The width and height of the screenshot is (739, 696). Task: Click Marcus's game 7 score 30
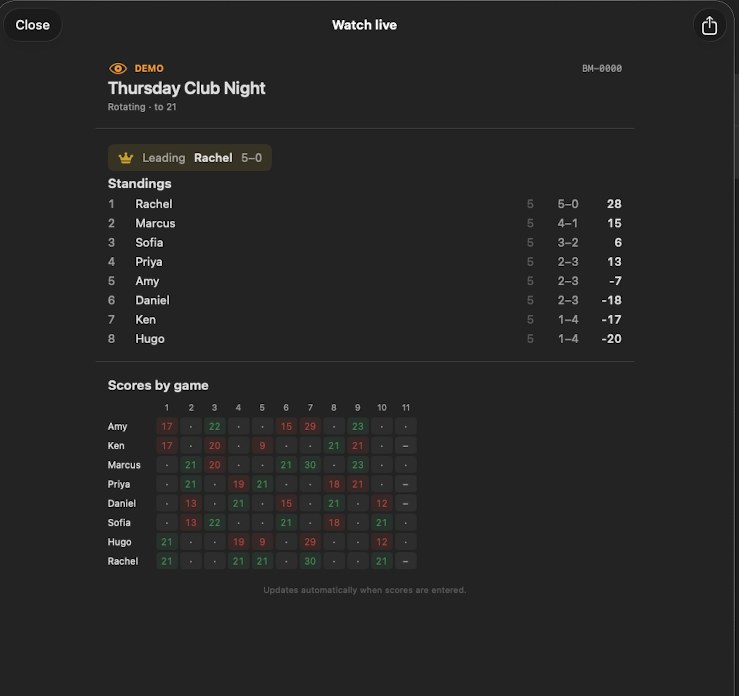coord(310,465)
